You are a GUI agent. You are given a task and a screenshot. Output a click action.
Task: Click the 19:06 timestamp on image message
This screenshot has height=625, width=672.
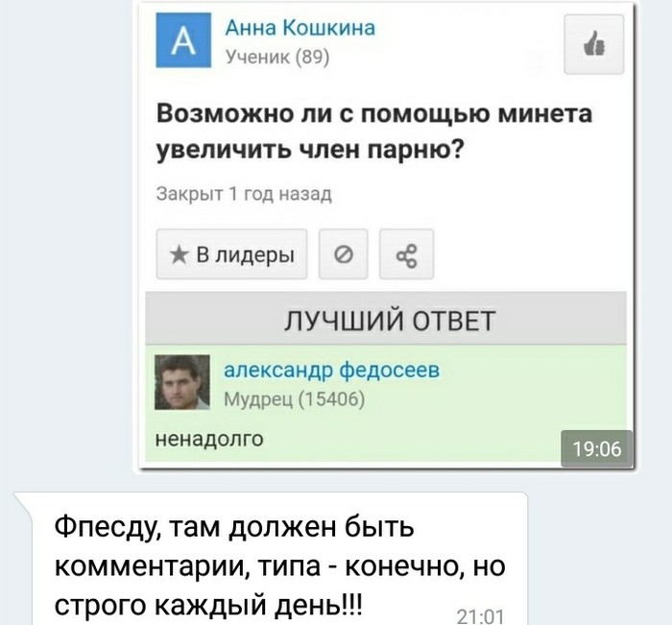click(596, 448)
